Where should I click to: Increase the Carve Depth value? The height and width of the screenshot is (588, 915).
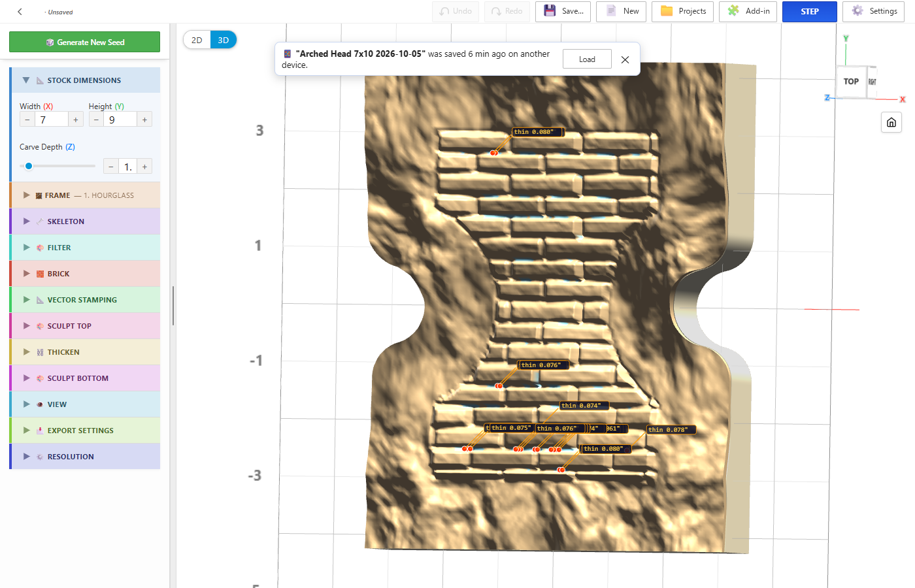144,167
